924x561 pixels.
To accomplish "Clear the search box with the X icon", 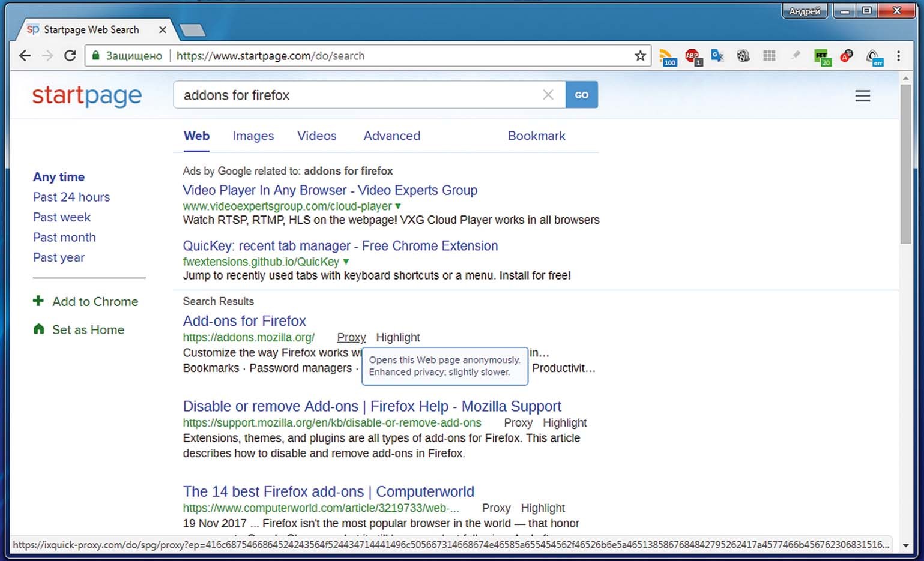I will click(x=548, y=95).
